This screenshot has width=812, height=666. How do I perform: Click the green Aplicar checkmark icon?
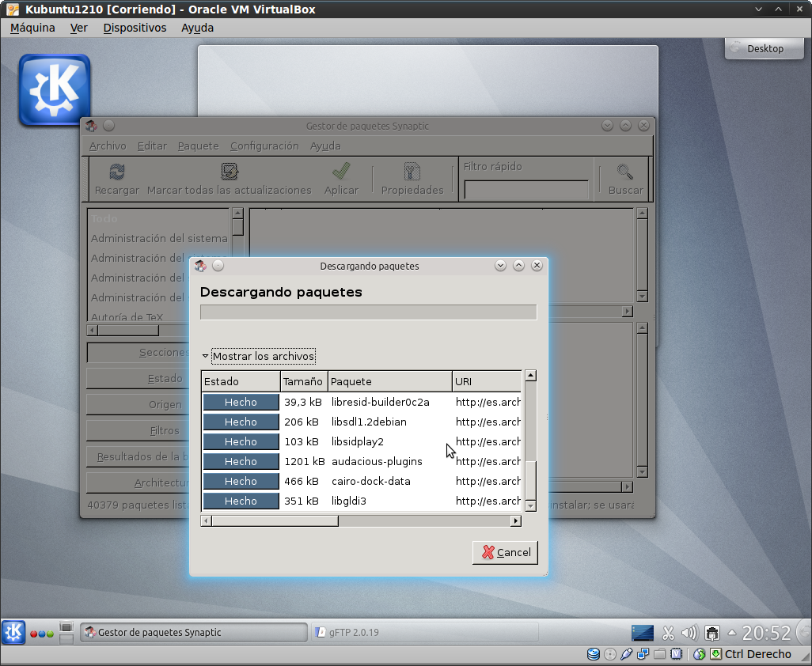pos(341,172)
